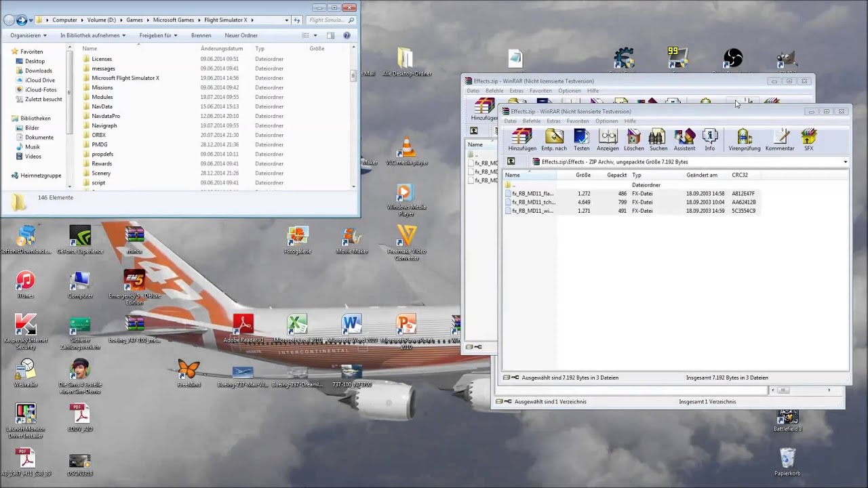868x488 pixels.
Task: Expand WinRAR path dropdown arrow
Action: click(x=845, y=162)
